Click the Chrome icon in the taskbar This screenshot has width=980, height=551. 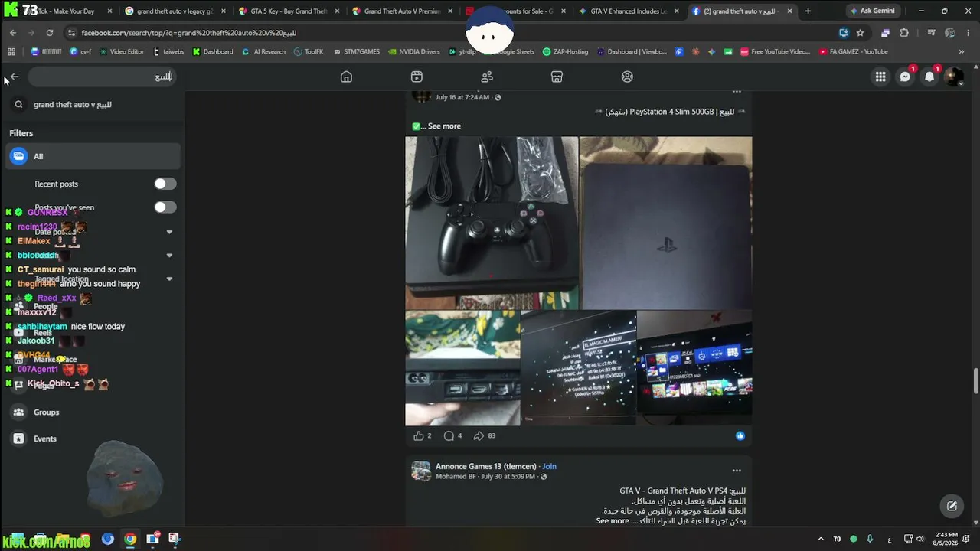coord(130,539)
